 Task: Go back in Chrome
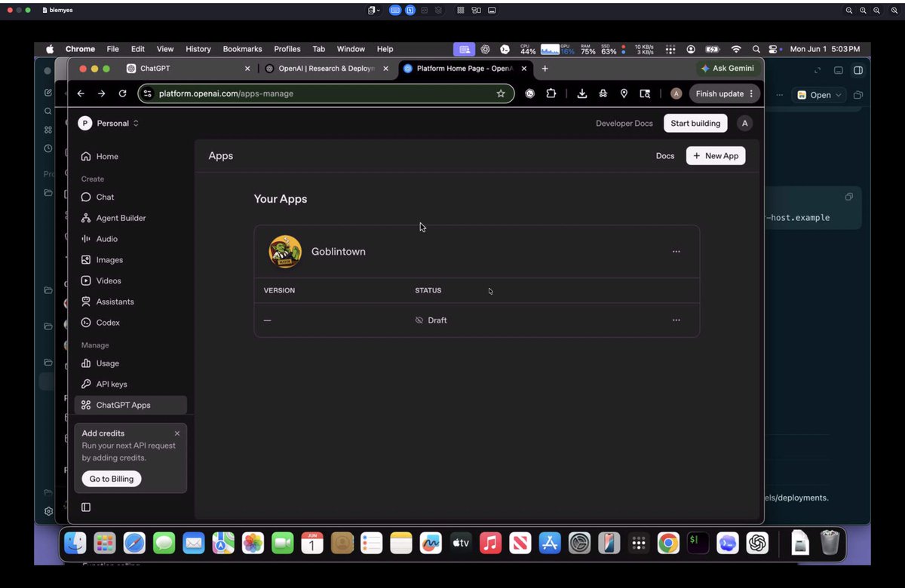[x=81, y=93]
